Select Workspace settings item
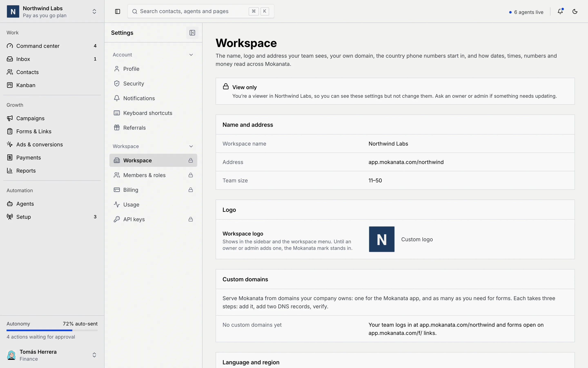 (x=153, y=160)
